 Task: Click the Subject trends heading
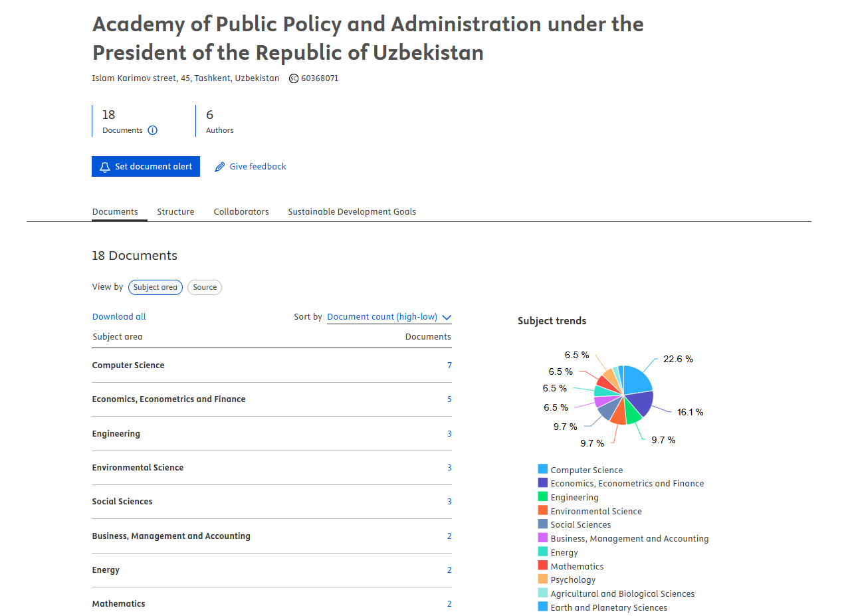[x=552, y=321]
